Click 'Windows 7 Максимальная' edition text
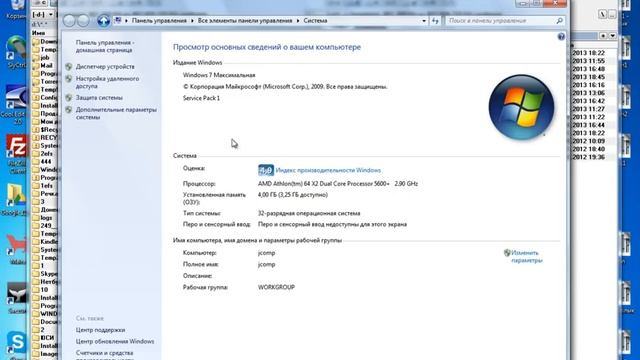Image resolution: width=640 pixels, height=360 pixels. point(219,75)
